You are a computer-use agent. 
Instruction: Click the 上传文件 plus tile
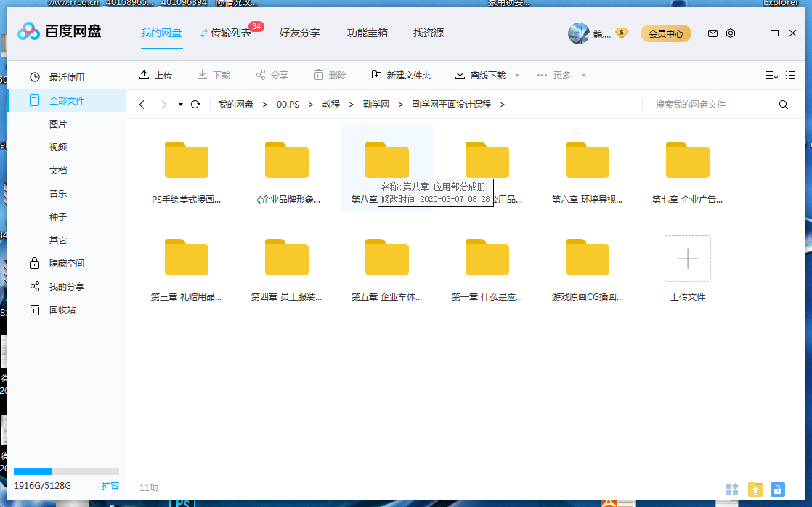point(688,259)
